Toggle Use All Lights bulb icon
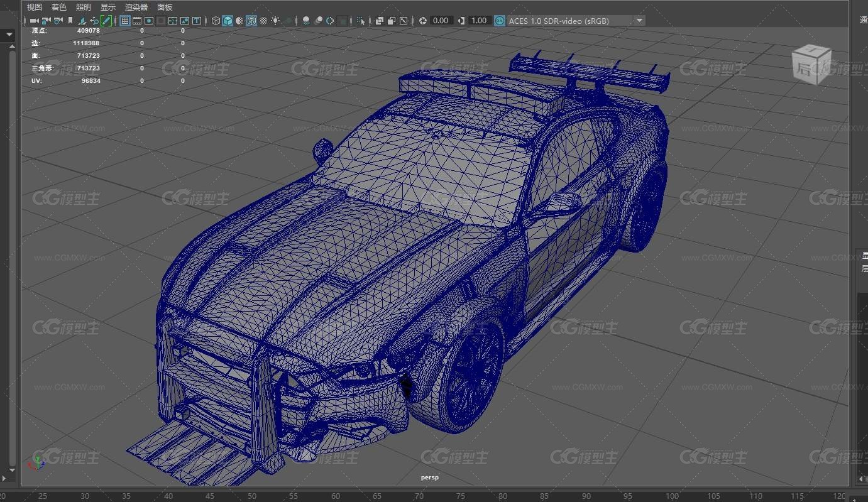 (275, 21)
